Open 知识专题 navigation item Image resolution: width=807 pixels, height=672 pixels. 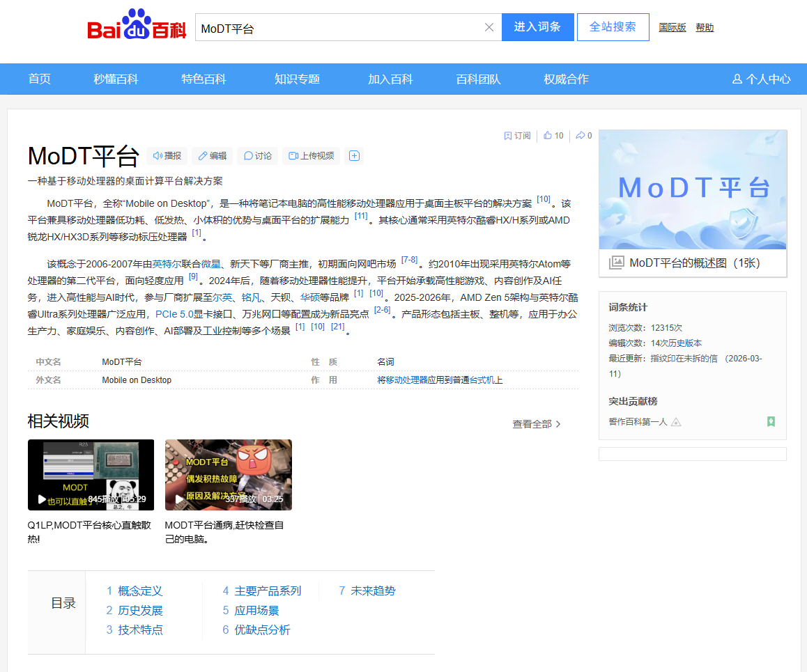(x=297, y=79)
